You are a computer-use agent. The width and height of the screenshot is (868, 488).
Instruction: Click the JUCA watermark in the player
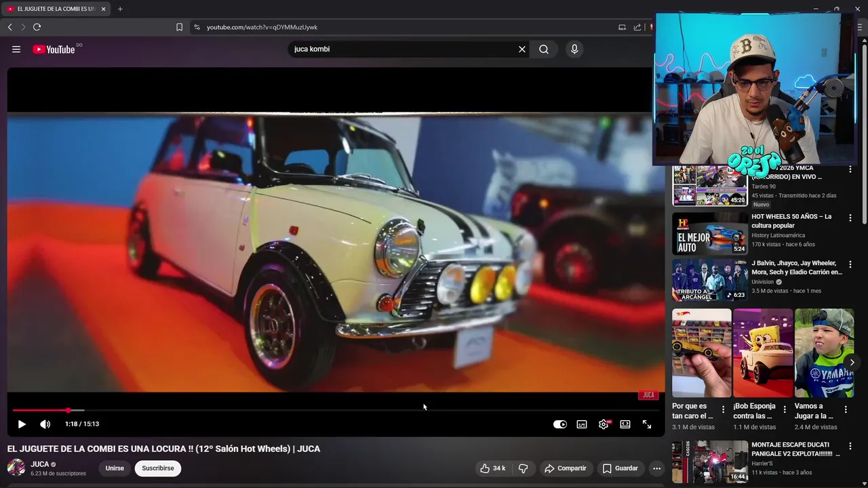pyautogui.click(x=648, y=394)
